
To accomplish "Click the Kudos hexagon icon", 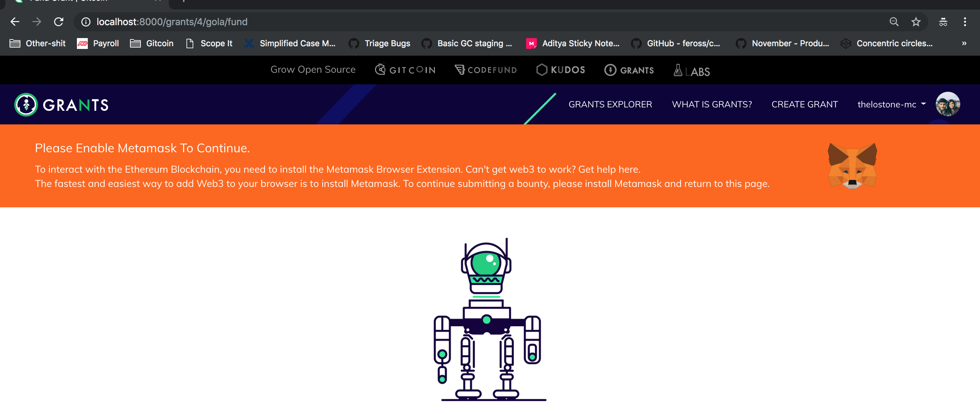I will click(542, 70).
